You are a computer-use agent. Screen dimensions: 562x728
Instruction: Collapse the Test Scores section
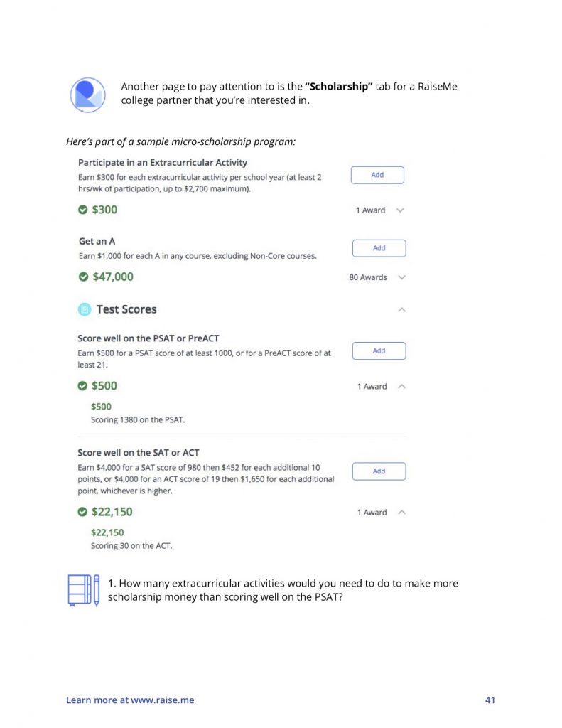(402, 310)
